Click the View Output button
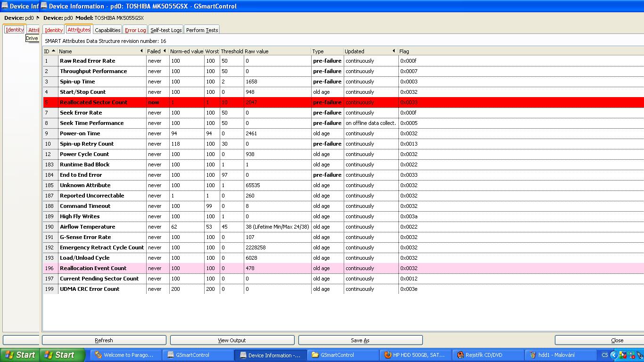644x362 pixels. click(x=232, y=340)
